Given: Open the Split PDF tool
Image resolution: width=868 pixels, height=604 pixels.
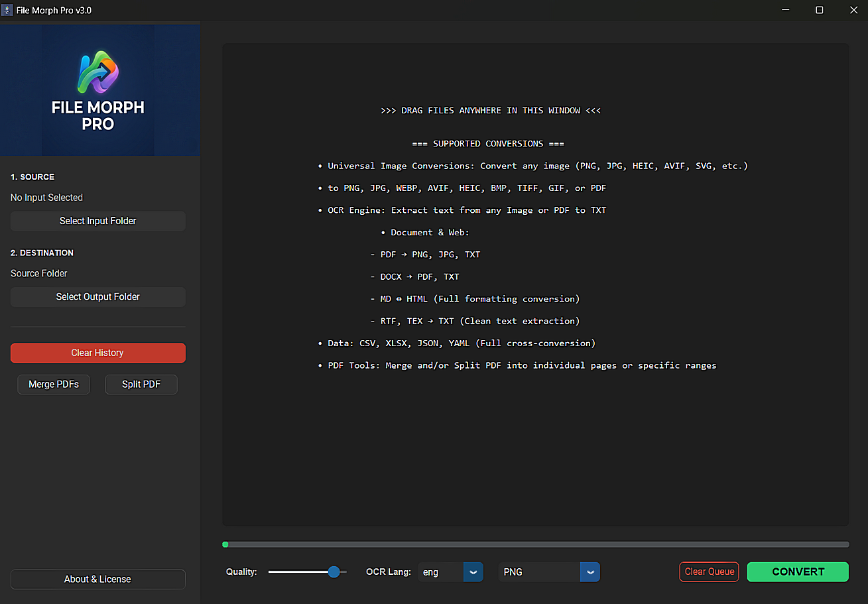Looking at the screenshot, I should 141,385.
